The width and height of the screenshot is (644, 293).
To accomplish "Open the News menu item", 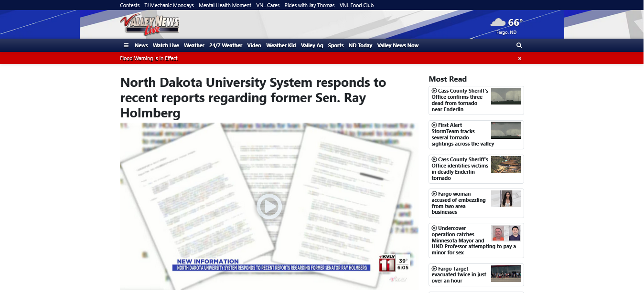I will click(x=141, y=45).
